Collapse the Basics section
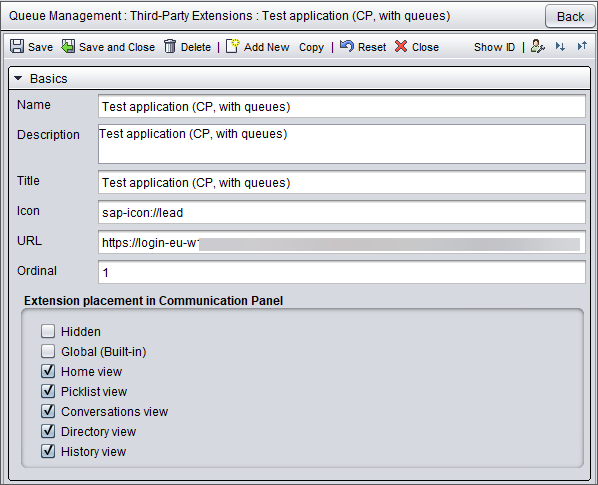 [x=18, y=78]
